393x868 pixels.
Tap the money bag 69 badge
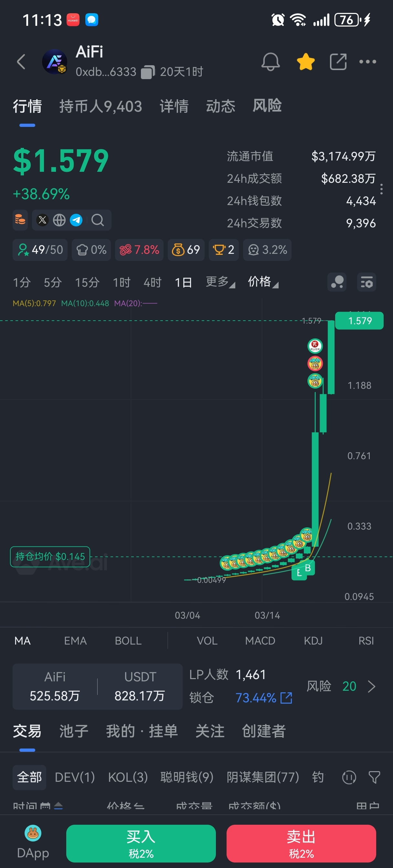pyautogui.click(x=186, y=250)
